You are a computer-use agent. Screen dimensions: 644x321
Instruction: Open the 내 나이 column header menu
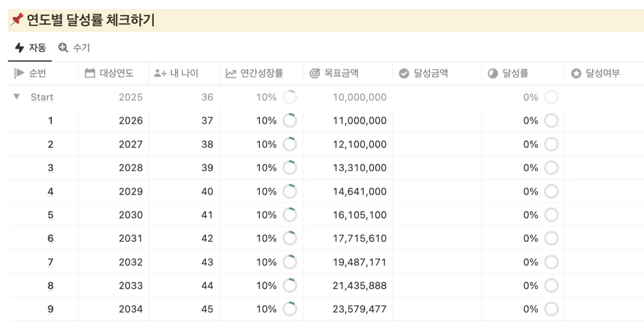(x=184, y=73)
